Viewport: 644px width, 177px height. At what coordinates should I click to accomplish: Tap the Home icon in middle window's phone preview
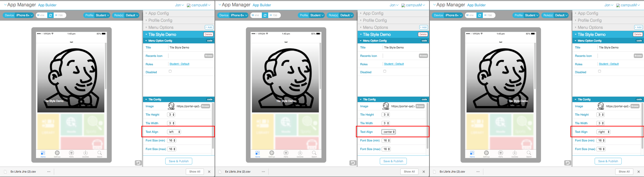[x=258, y=154]
